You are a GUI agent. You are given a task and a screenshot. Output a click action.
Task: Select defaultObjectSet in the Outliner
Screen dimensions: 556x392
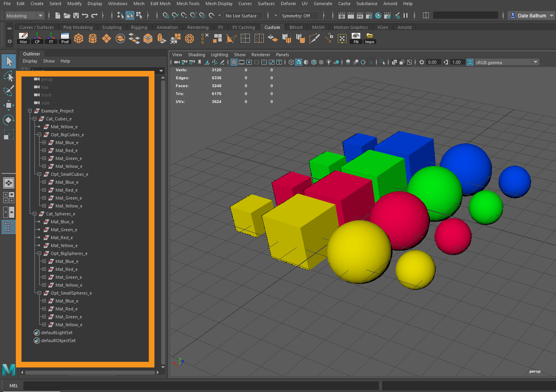(x=58, y=341)
